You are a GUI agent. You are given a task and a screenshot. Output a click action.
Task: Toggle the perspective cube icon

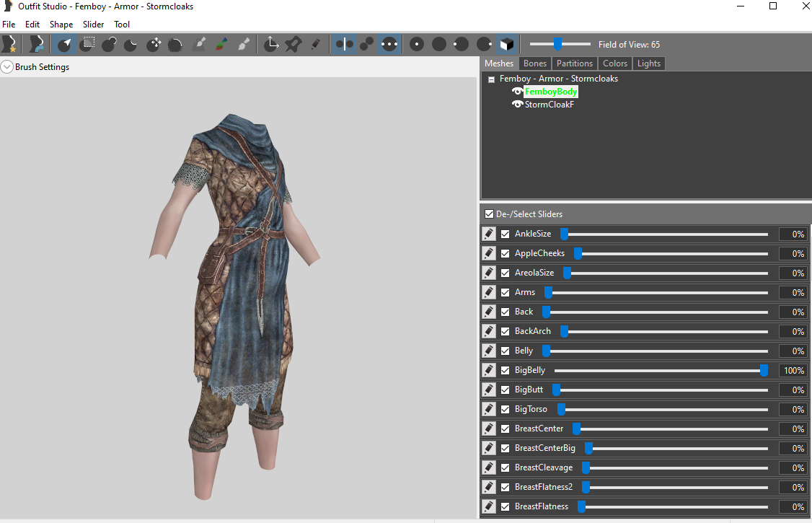[506, 45]
